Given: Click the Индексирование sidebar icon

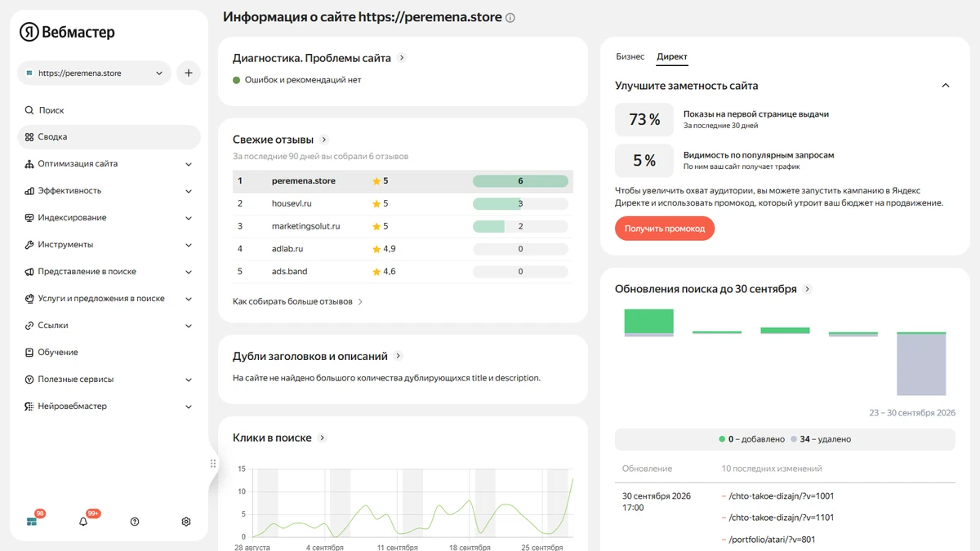Looking at the screenshot, I should point(29,218).
